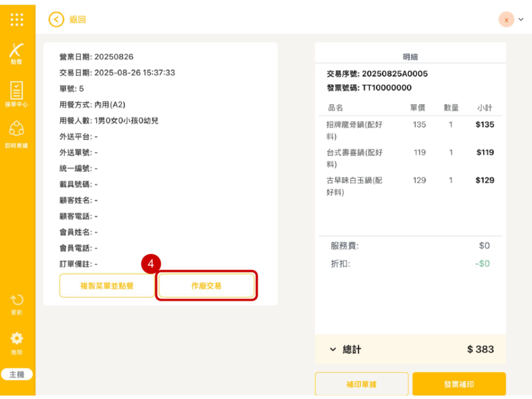
Task: Click the 主機 host badge
Action: coord(17,374)
